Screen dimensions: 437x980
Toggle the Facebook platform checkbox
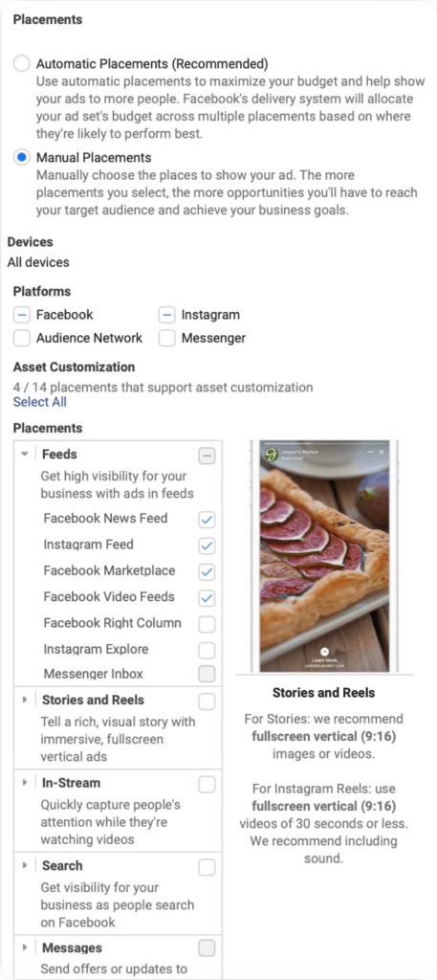click(x=22, y=315)
